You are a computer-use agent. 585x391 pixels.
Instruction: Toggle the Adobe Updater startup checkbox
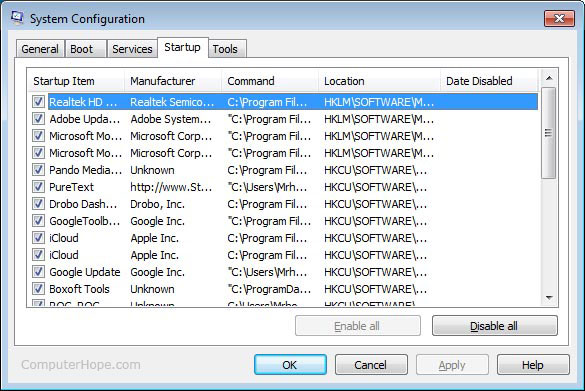pyautogui.click(x=38, y=119)
